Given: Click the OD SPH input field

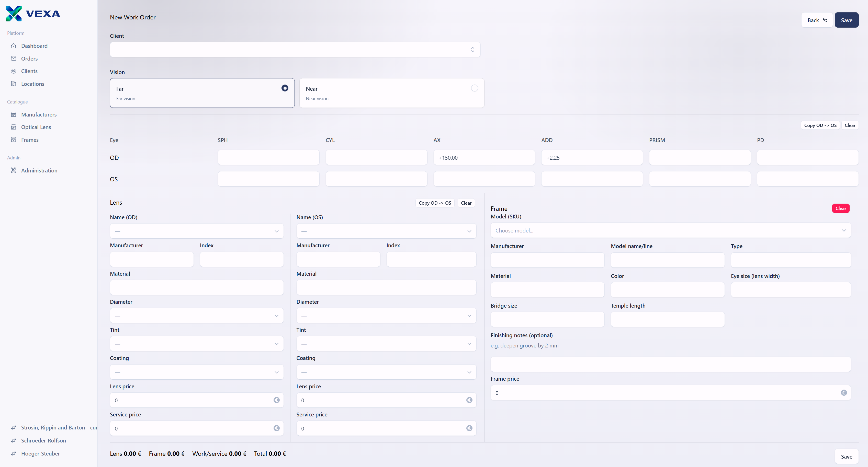Looking at the screenshot, I should click(x=268, y=158).
